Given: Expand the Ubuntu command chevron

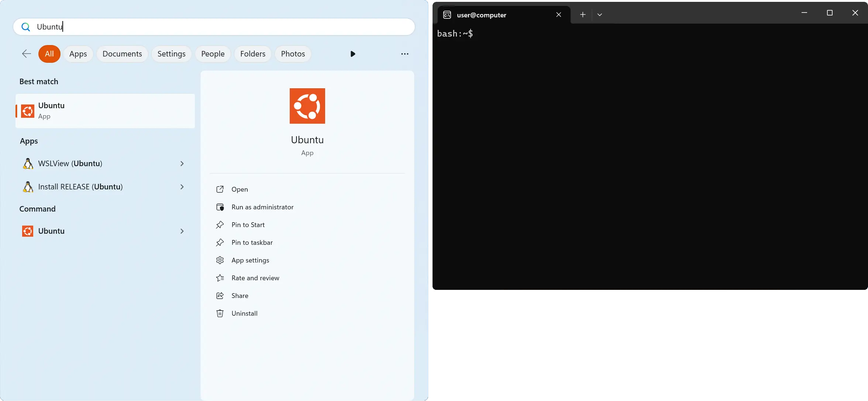Looking at the screenshot, I should click(182, 231).
